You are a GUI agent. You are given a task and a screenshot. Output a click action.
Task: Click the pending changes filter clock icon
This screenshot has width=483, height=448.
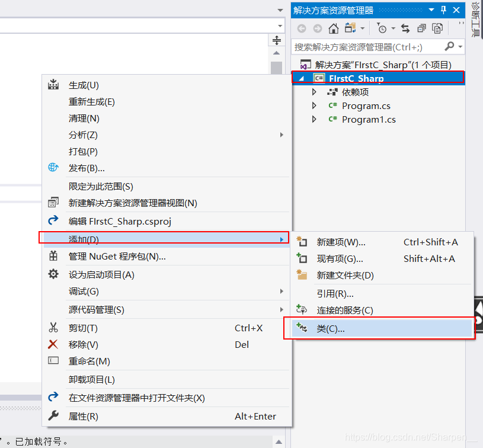click(x=382, y=28)
